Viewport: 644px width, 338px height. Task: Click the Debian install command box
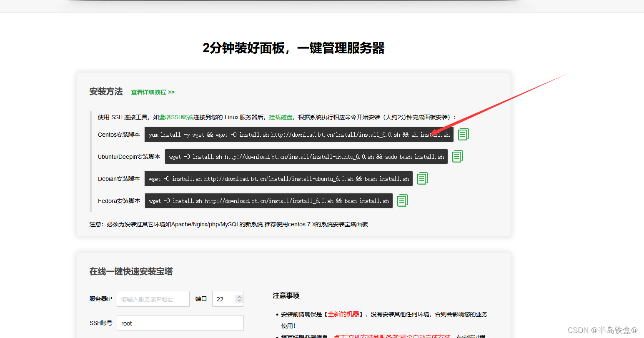pyautogui.click(x=278, y=179)
